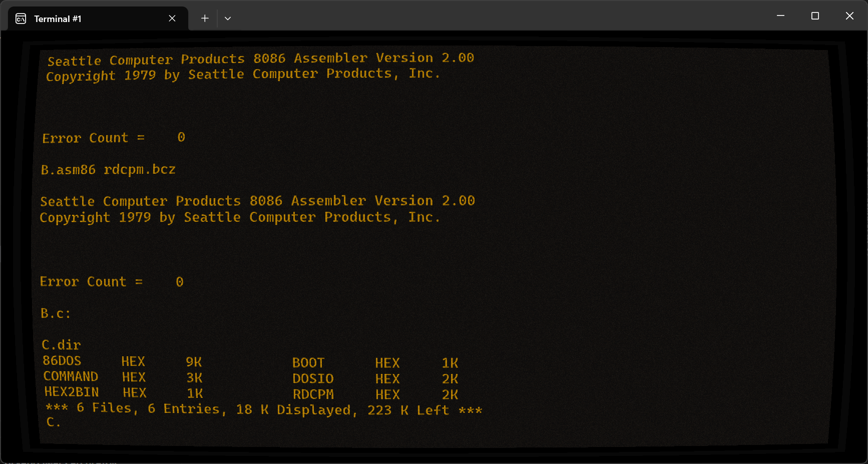Click the 'C.dir' command line
Image resolution: width=868 pixels, height=464 pixels.
[x=61, y=345]
